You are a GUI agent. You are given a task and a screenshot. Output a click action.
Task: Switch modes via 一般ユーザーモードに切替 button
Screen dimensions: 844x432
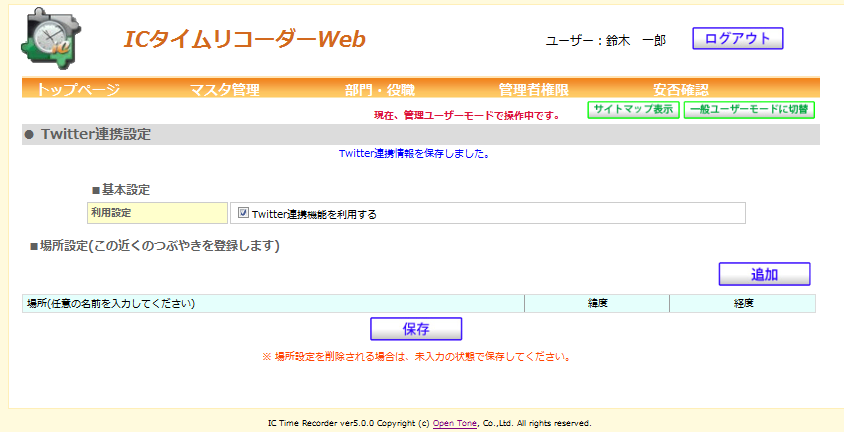click(x=749, y=110)
